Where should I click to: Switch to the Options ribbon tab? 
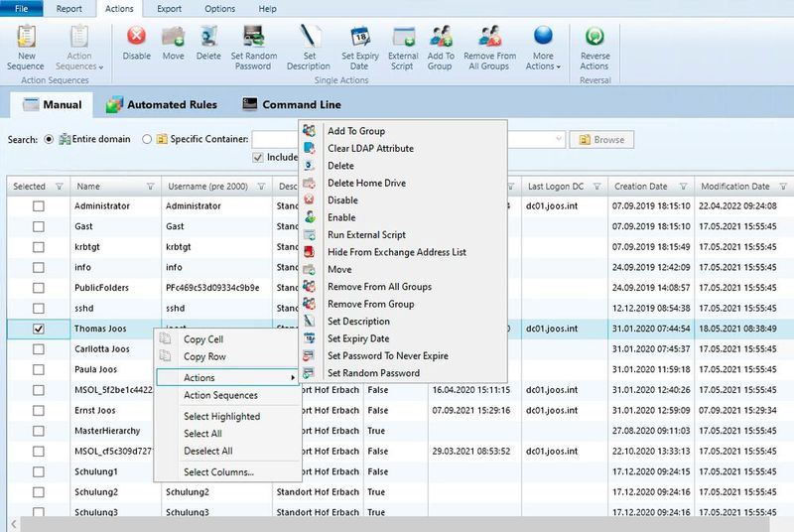[219, 9]
